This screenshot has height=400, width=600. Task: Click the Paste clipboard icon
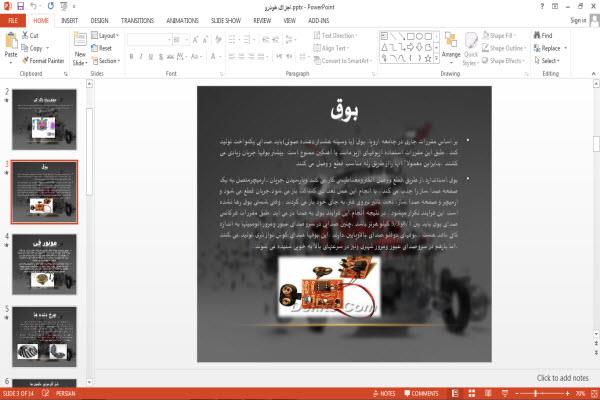11,41
